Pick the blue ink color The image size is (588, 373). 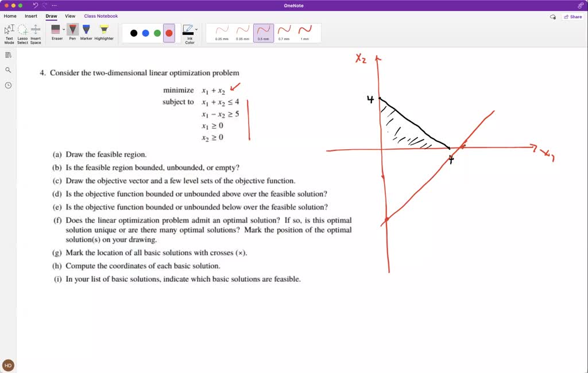pos(145,33)
